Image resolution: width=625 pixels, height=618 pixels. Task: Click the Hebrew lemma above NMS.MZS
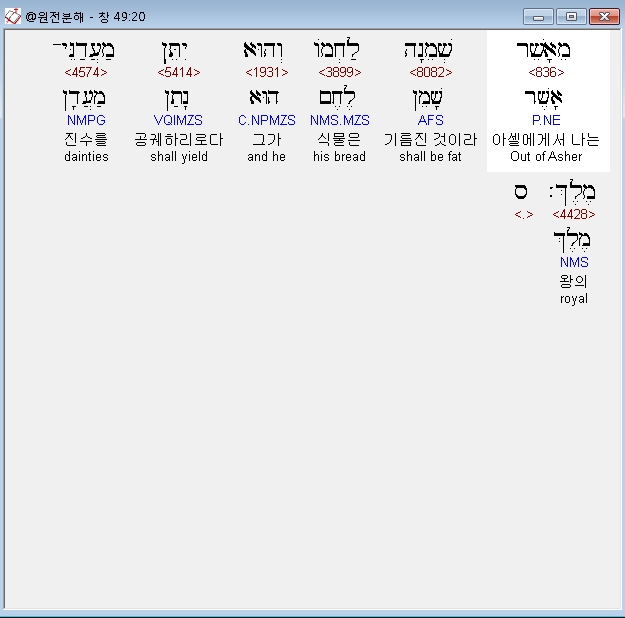337,97
